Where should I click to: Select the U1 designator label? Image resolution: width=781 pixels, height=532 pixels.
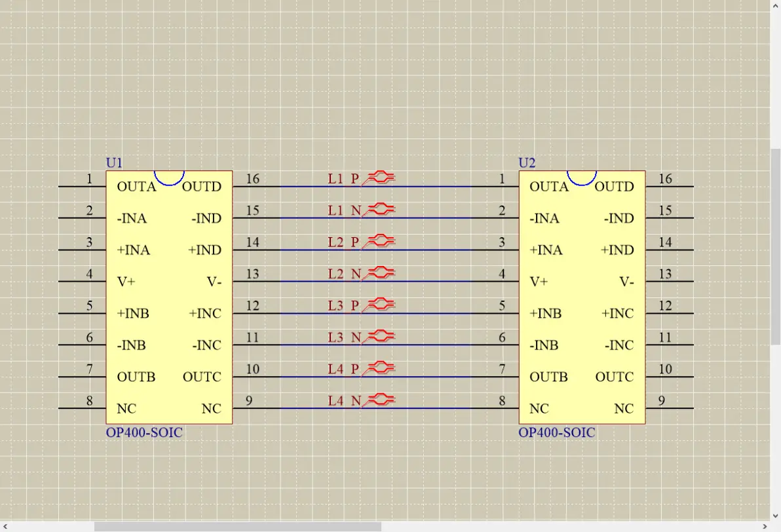[x=114, y=163]
